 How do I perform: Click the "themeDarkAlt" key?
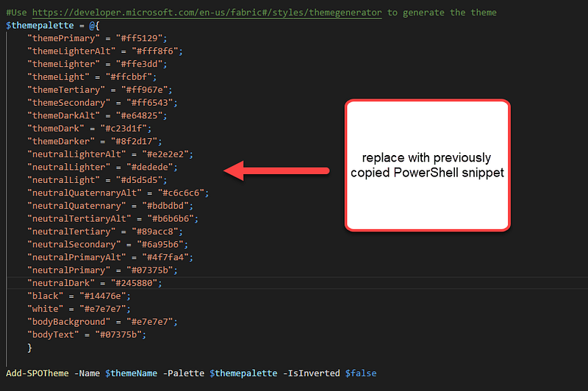64,116
